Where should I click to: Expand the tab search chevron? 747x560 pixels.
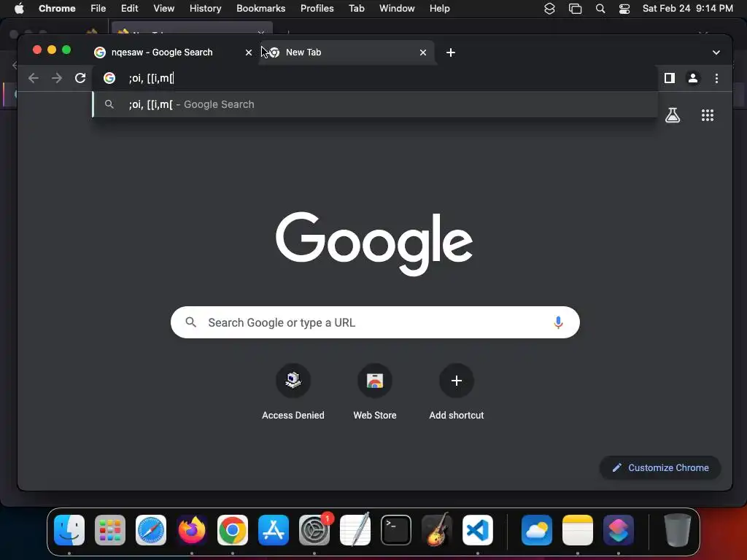716,52
